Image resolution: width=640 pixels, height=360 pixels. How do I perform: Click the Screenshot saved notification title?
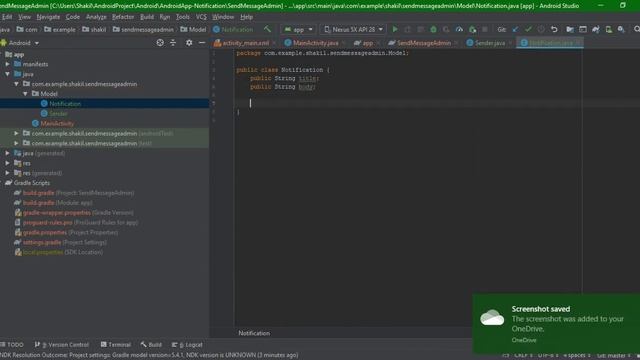coord(541,309)
